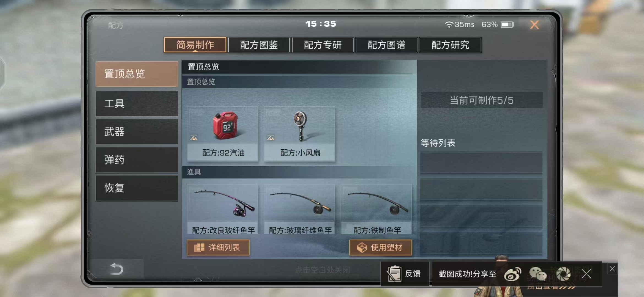Share screenshot via WeChat icon
644x297 pixels.
537,274
